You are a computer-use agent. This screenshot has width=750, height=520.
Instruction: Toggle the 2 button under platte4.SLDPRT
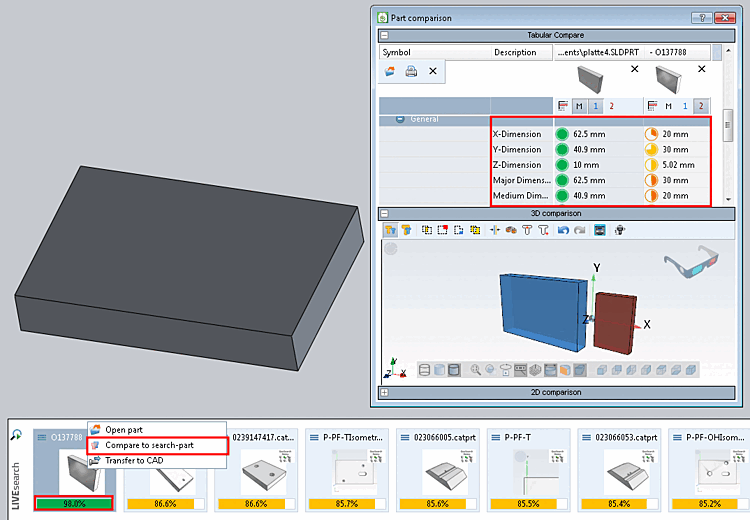click(611, 106)
